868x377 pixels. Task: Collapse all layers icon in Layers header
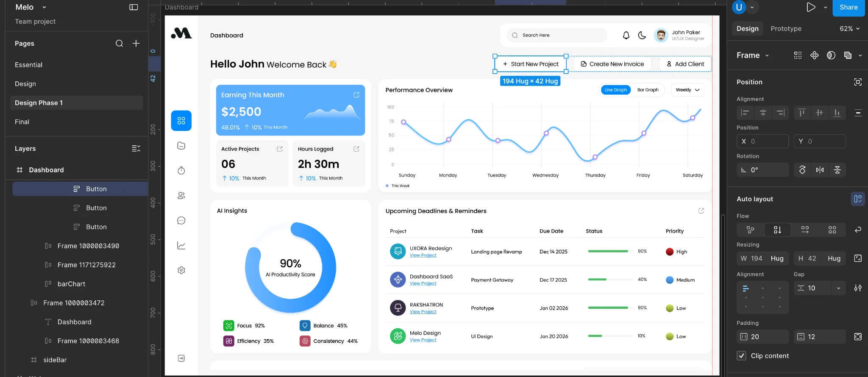click(x=136, y=148)
